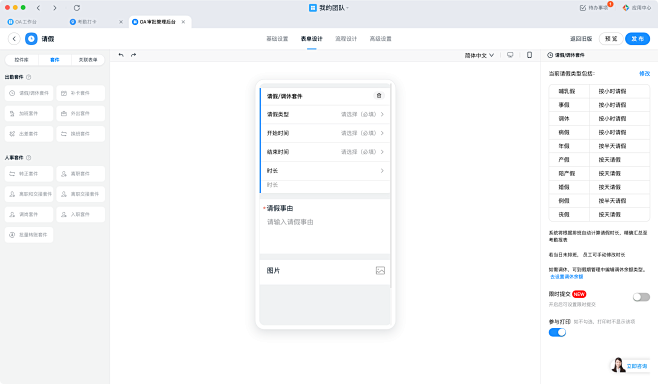
Task: Open the 高级设置 step
Action: (380, 39)
